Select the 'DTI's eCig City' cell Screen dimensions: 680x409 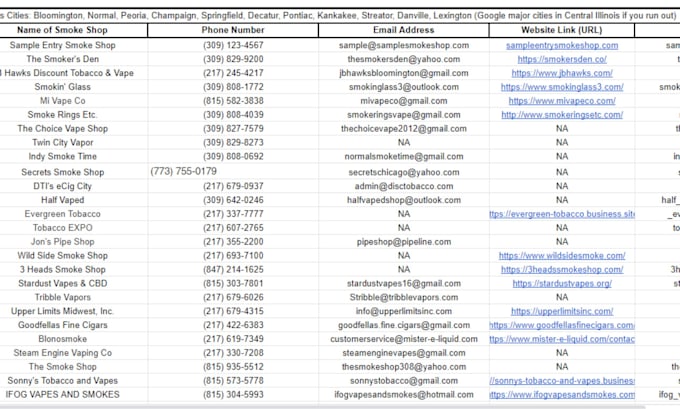click(x=73, y=186)
